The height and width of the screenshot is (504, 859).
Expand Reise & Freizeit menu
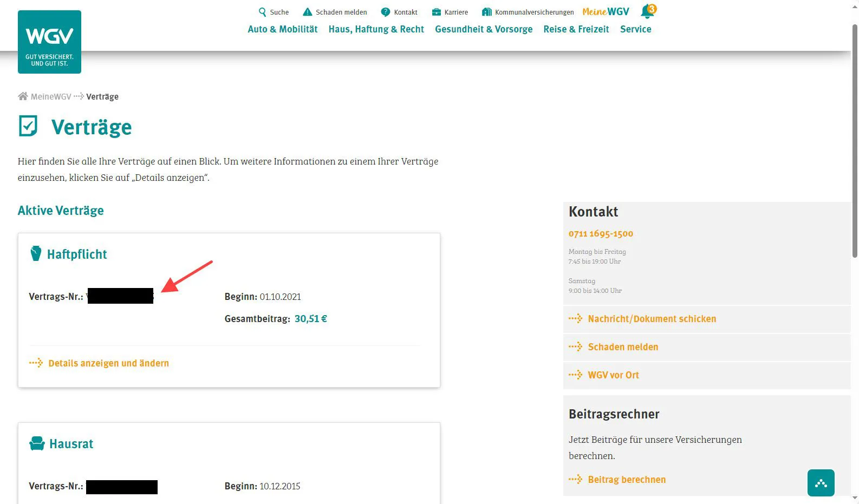click(576, 29)
